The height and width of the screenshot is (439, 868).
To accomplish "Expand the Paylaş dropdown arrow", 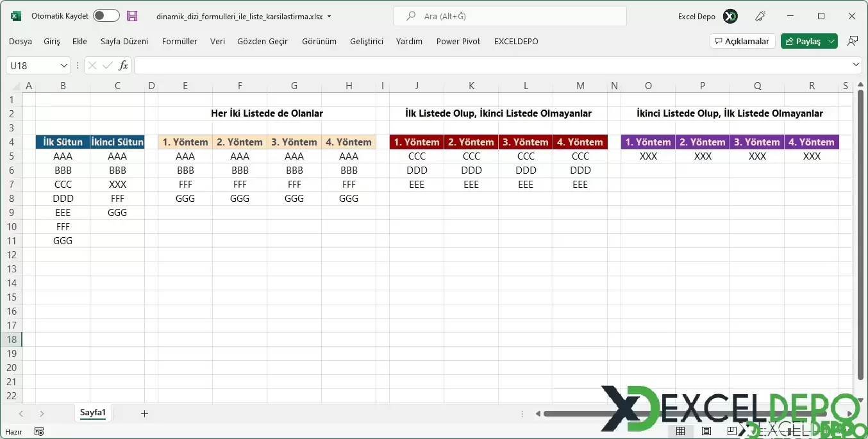I will coord(831,41).
